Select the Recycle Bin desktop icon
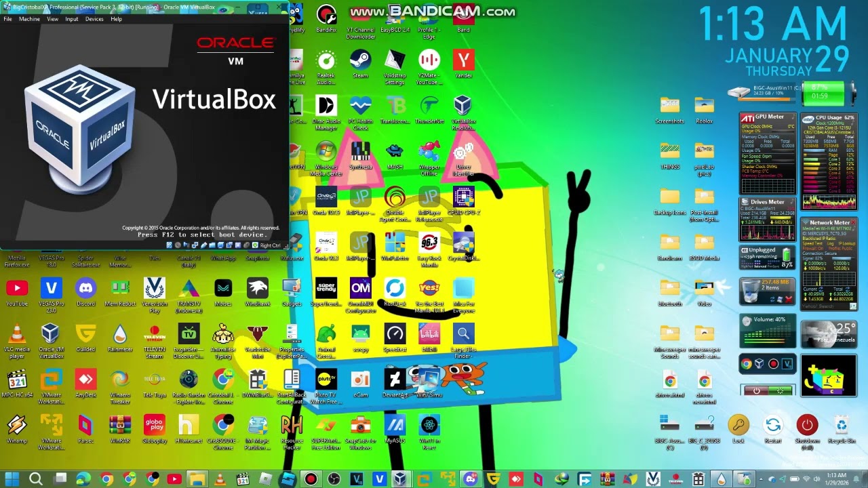This screenshot has width=868, height=488. (842, 429)
